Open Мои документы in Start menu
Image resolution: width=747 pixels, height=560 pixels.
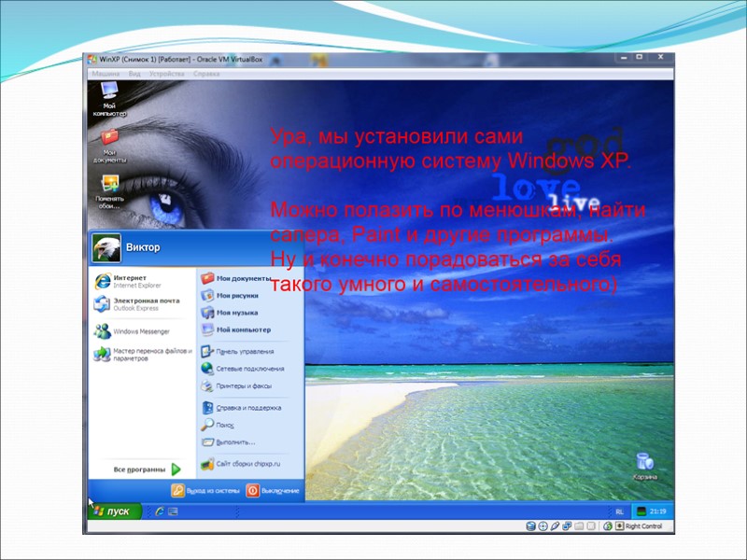coord(236,278)
